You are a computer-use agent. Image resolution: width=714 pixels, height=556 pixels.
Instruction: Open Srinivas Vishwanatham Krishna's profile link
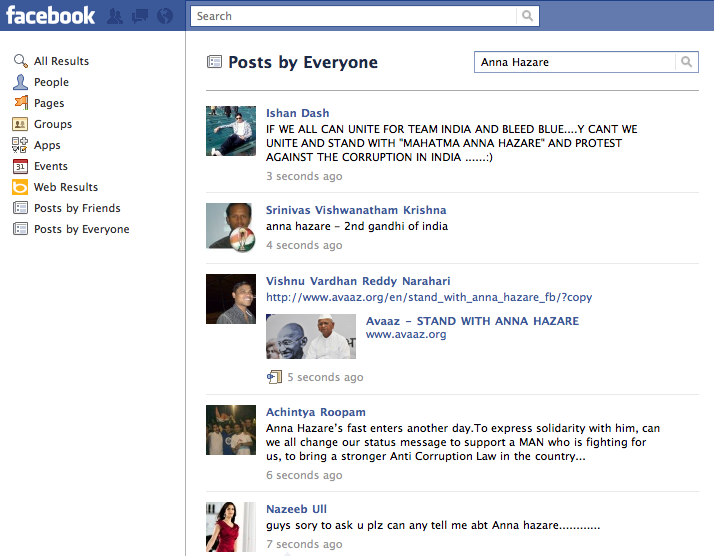[356, 210]
